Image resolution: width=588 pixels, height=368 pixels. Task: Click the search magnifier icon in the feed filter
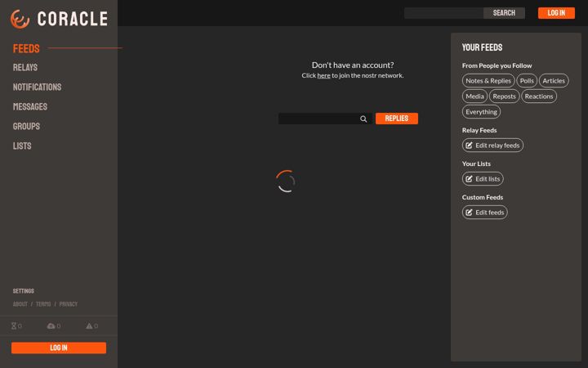tap(363, 119)
